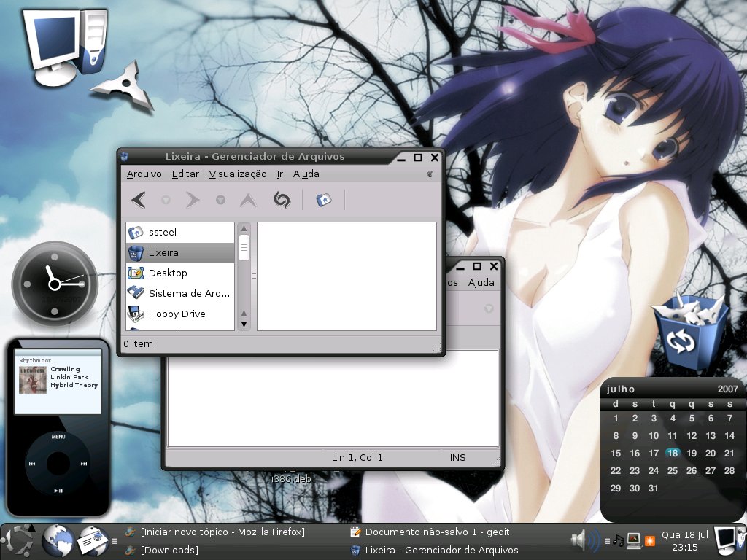Click the iPod wheel center button
Screen dimensions: 747x560
58,463
